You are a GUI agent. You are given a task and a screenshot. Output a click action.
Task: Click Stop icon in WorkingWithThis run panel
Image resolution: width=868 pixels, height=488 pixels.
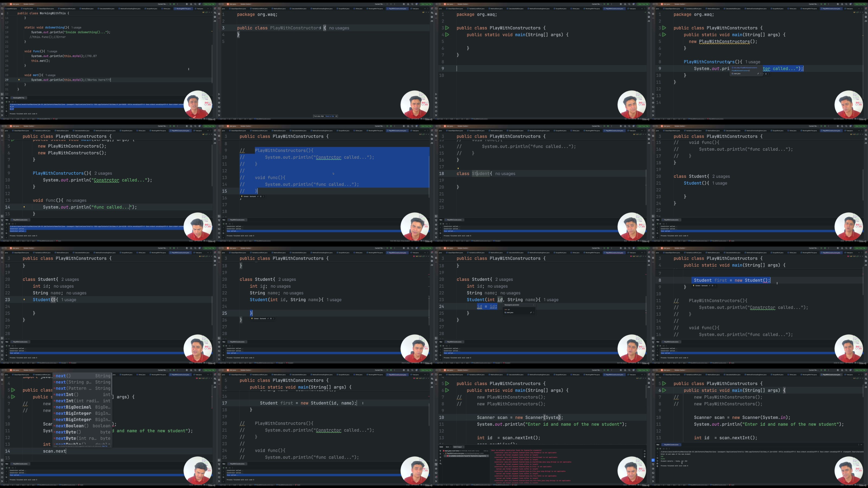(9, 102)
